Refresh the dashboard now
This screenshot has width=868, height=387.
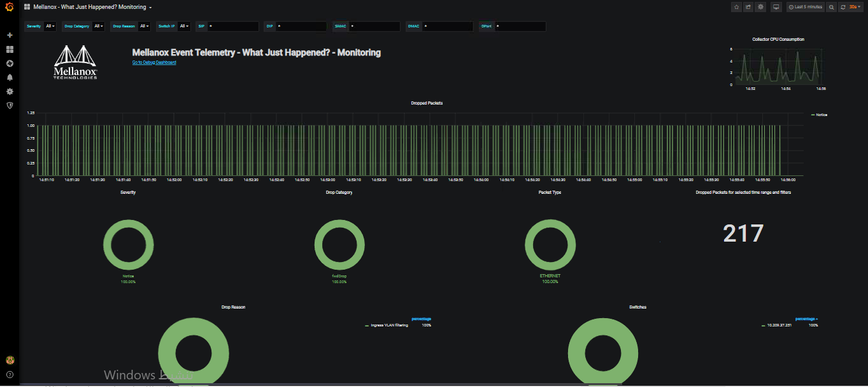click(843, 7)
